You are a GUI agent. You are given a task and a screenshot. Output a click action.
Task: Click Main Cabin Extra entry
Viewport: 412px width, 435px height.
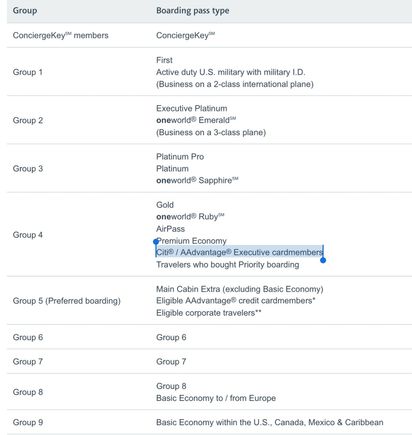tap(240, 289)
